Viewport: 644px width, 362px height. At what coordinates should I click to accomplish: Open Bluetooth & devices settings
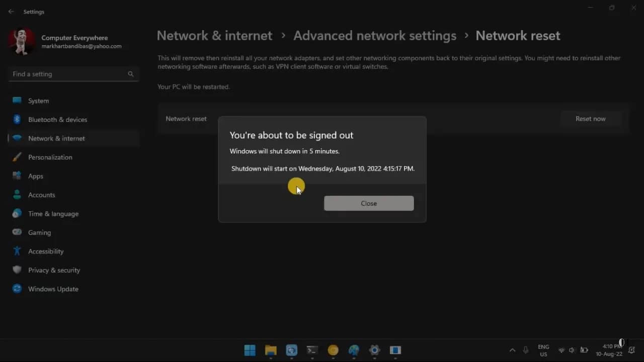coord(17,120)
